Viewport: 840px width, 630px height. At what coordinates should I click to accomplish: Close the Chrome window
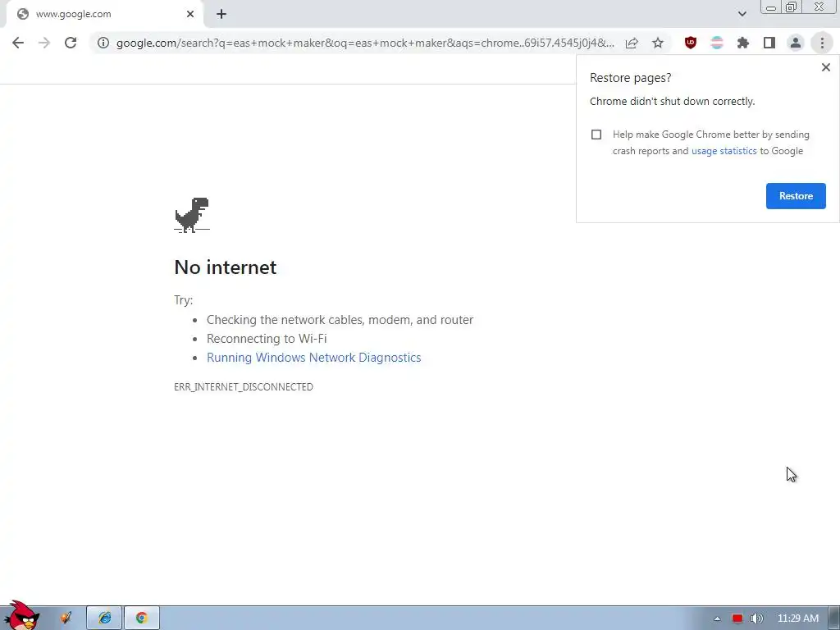[819, 7]
